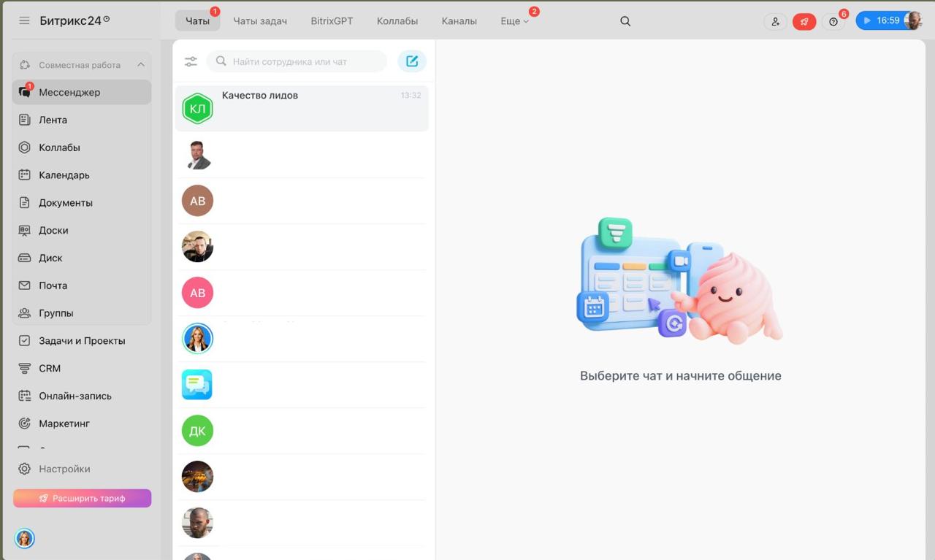Open Лента in the sidebar
935x560 pixels.
coord(82,120)
